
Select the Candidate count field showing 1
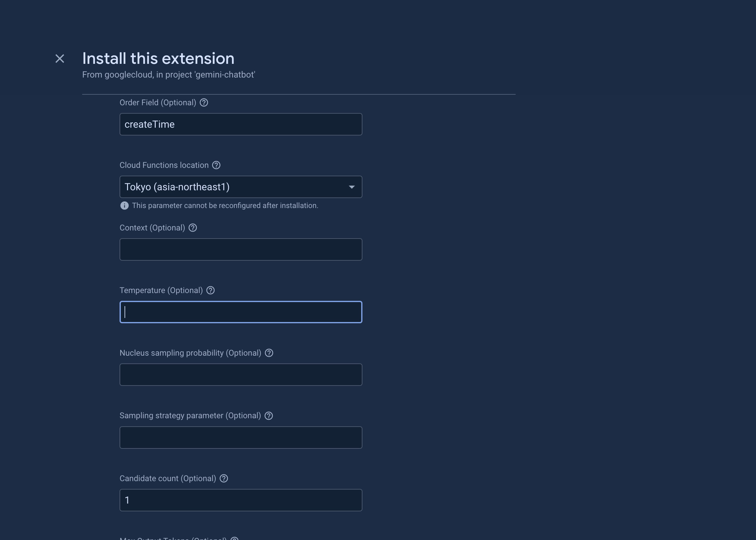pyautogui.click(x=241, y=500)
